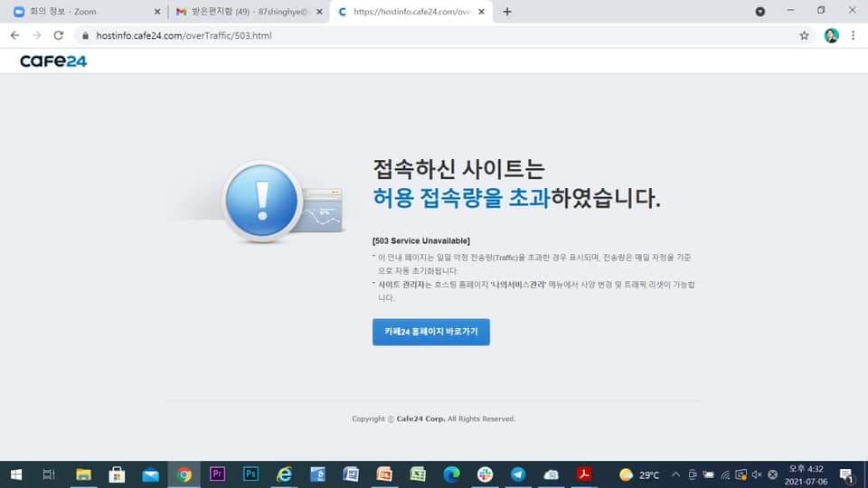Open Windows Start menu
Screen dimensions: 868x488
(16, 474)
